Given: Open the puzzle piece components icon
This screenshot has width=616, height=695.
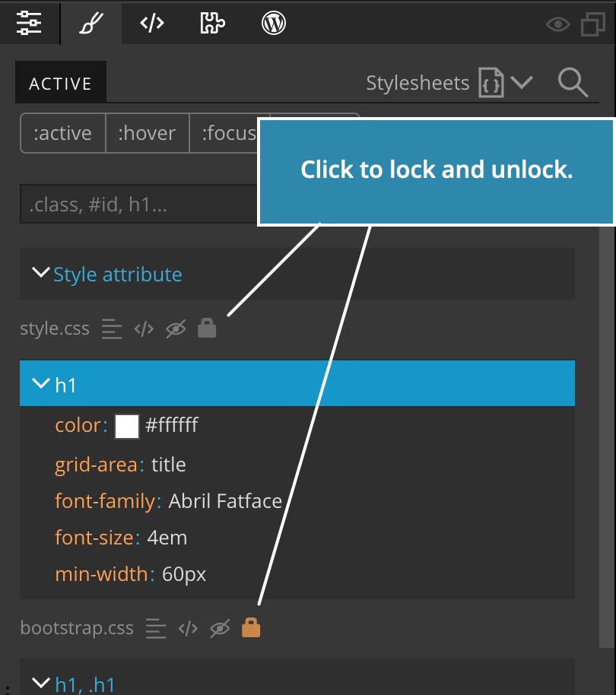Looking at the screenshot, I should (213, 23).
